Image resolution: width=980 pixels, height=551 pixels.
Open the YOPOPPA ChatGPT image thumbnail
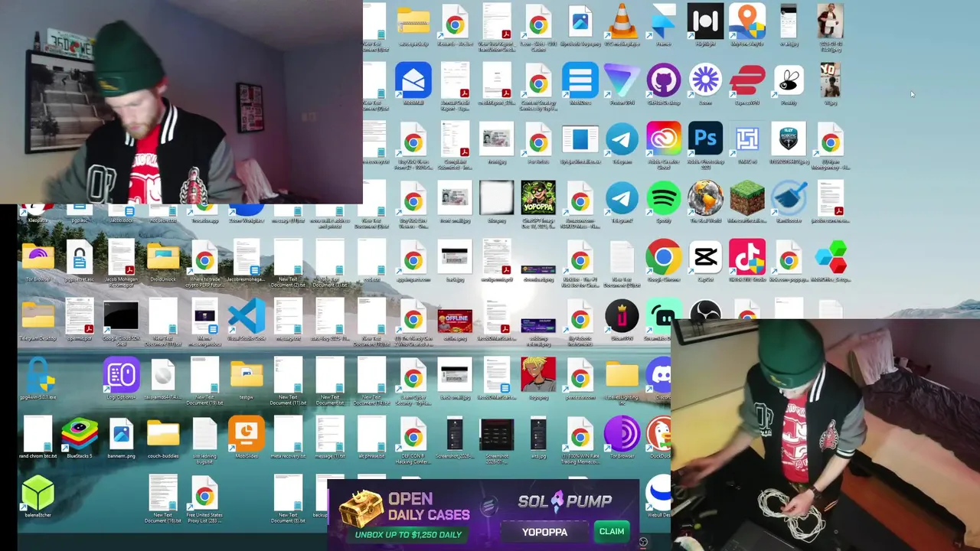tap(538, 199)
